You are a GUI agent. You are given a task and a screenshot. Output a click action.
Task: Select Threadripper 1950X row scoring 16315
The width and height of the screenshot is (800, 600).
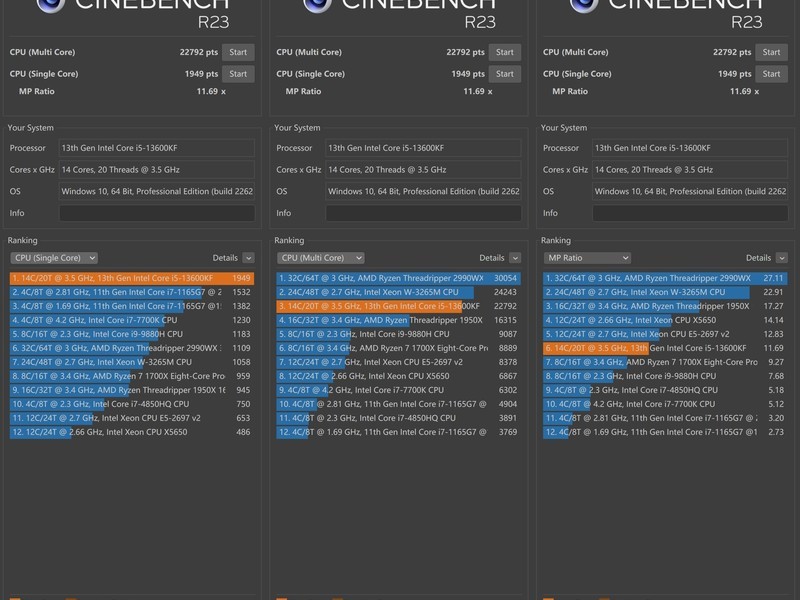click(x=398, y=320)
